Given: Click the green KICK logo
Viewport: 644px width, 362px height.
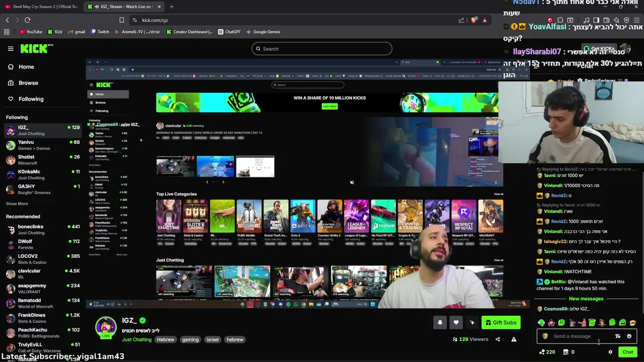Looking at the screenshot, I should (x=37, y=48).
